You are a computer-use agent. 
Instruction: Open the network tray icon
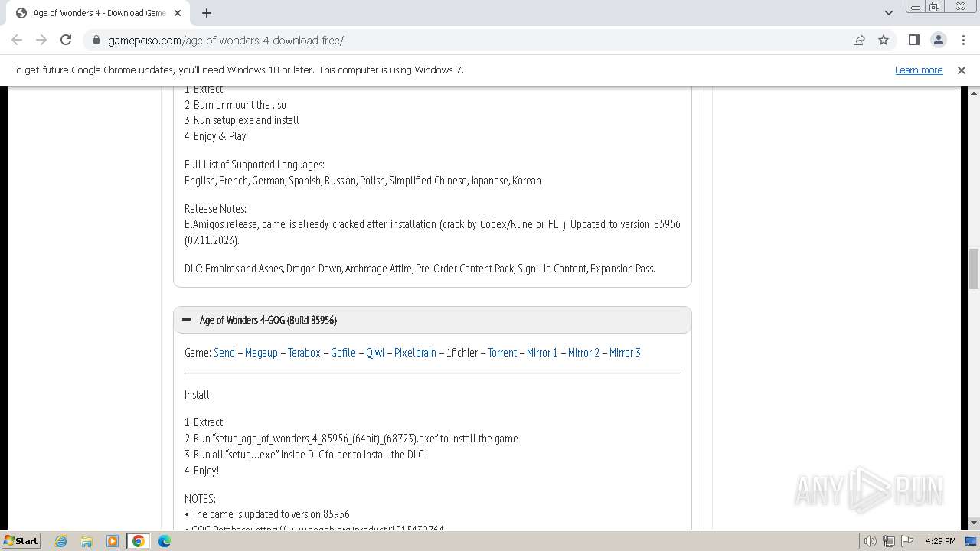(x=889, y=541)
